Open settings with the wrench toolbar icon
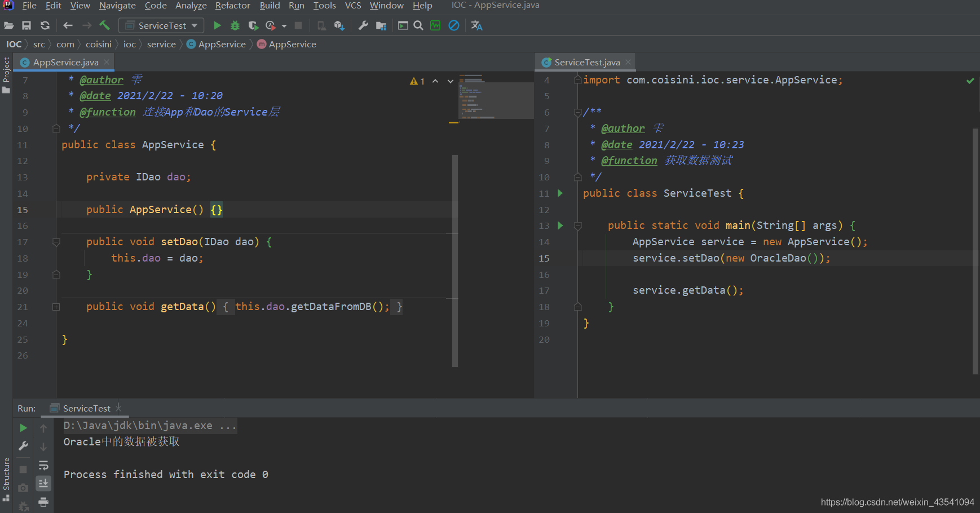Screen dimensions: 980x513 click(363, 25)
